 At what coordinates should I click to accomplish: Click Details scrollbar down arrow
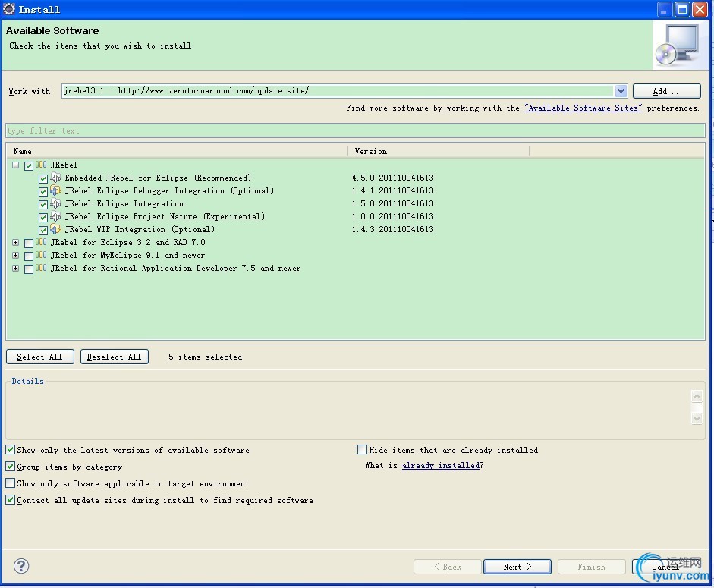(x=697, y=417)
